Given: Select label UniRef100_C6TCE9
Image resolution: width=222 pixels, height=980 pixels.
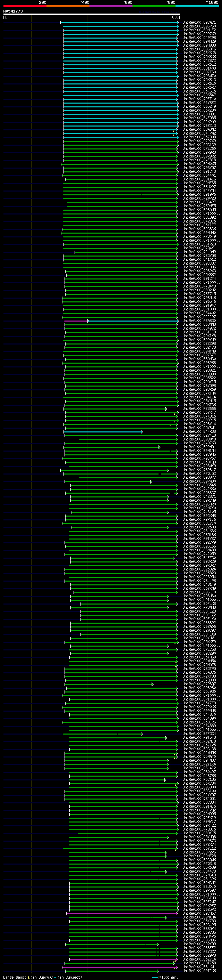Looking at the screenshot, I should (x=199, y=332).
